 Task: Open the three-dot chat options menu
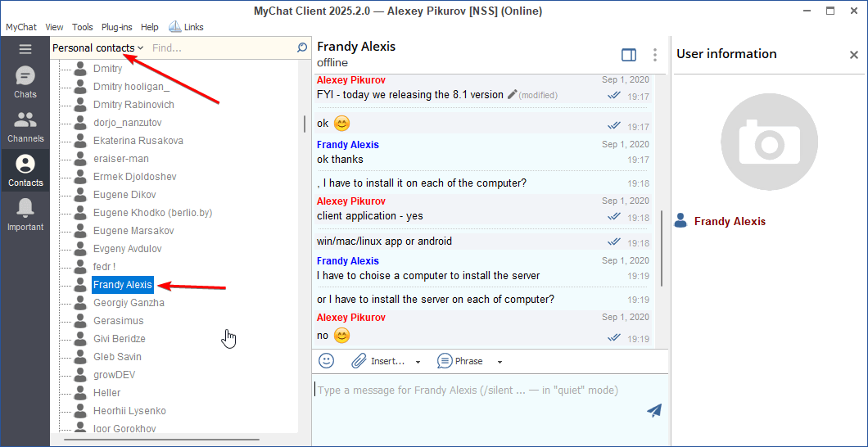[x=654, y=55]
